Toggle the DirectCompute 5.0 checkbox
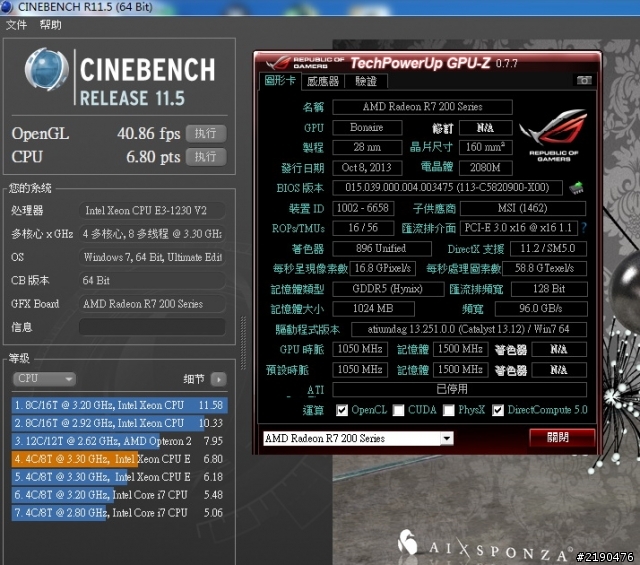Image resolution: width=640 pixels, height=565 pixels. (498, 410)
